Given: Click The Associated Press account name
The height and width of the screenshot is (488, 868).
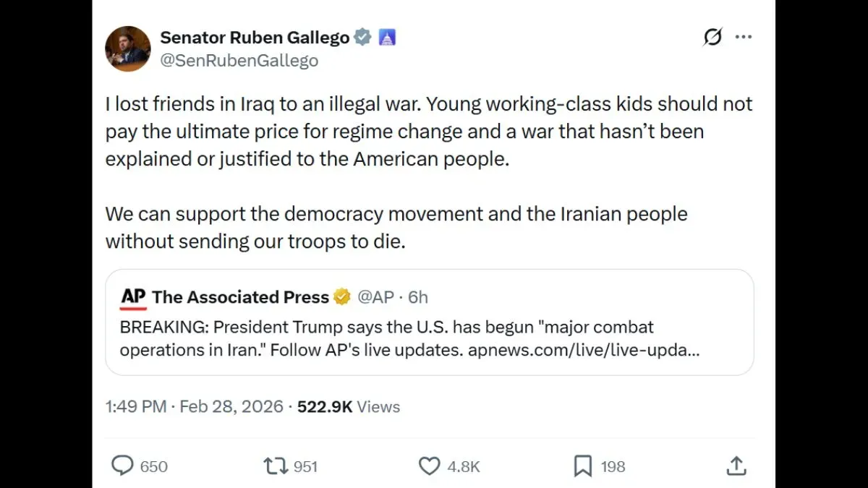Looking at the screenshot, I should [240, 297].
